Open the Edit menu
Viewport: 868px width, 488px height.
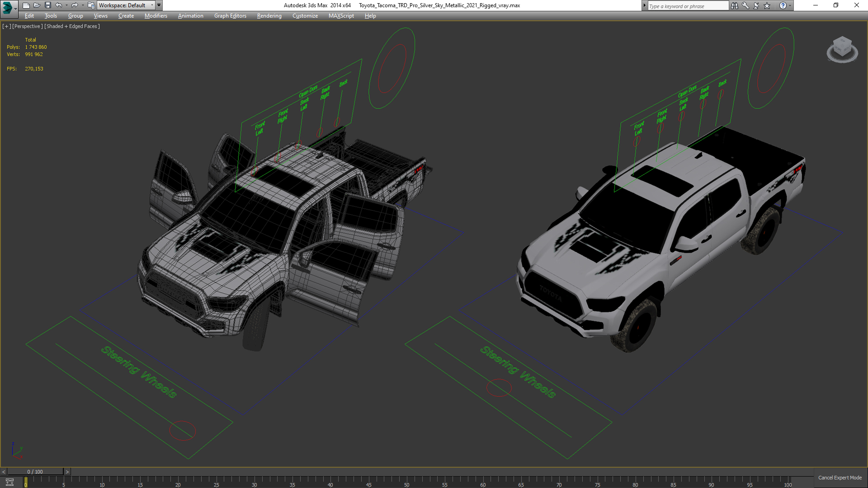(29, 16)
